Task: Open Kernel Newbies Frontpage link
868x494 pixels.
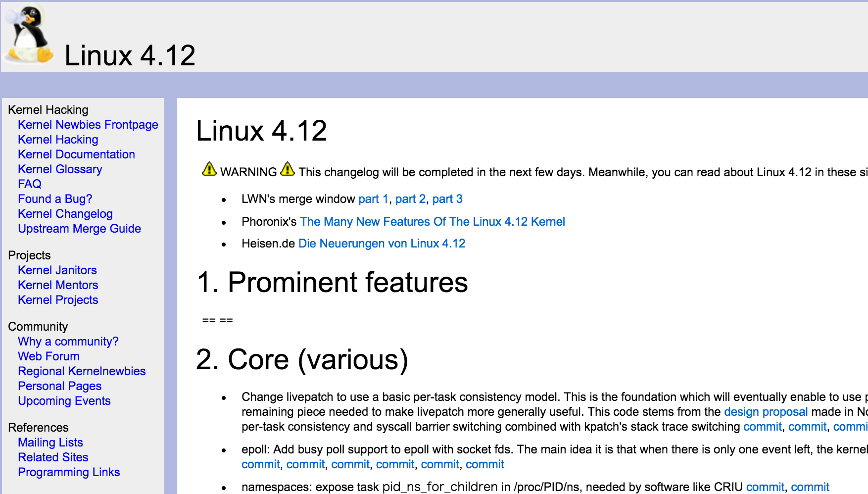Action: pos(88,125)
